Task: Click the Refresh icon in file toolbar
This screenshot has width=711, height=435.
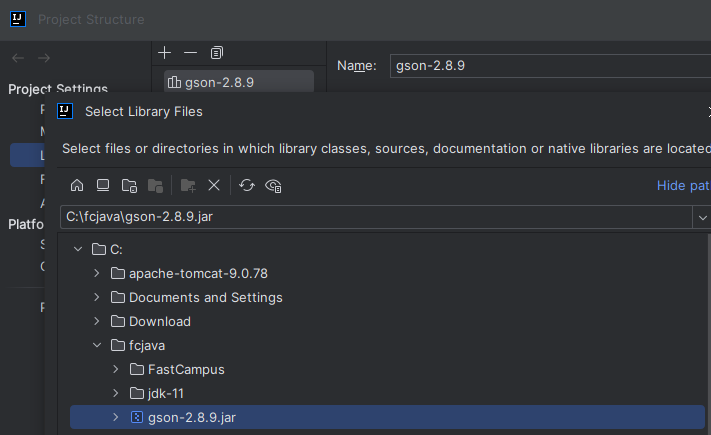Action: (x=247, y=186)
